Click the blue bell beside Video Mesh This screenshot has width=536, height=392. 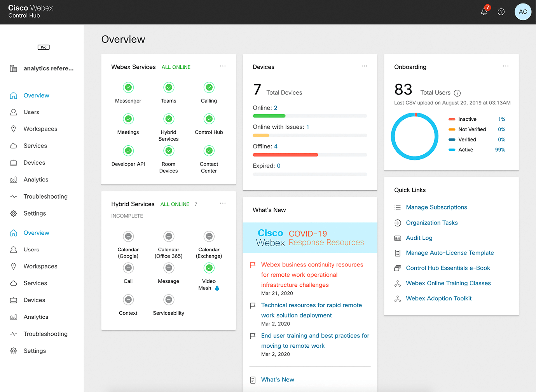217,288
